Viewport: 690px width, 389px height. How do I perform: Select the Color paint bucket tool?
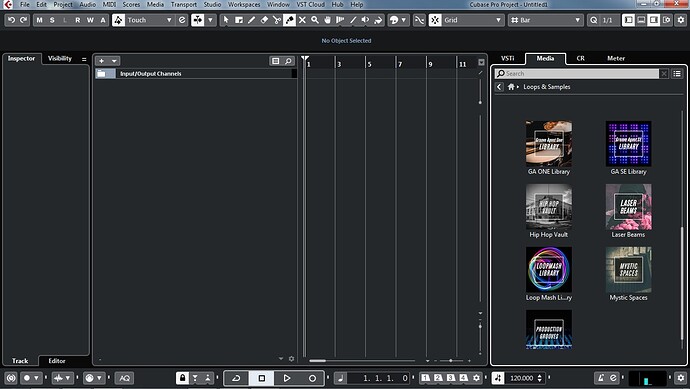(x=378, y=20)
